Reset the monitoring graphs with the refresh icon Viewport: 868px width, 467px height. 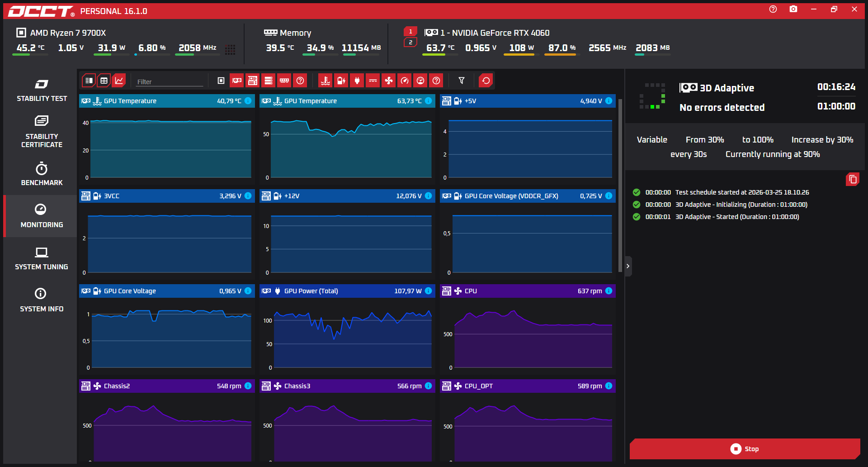coord(486,81)
